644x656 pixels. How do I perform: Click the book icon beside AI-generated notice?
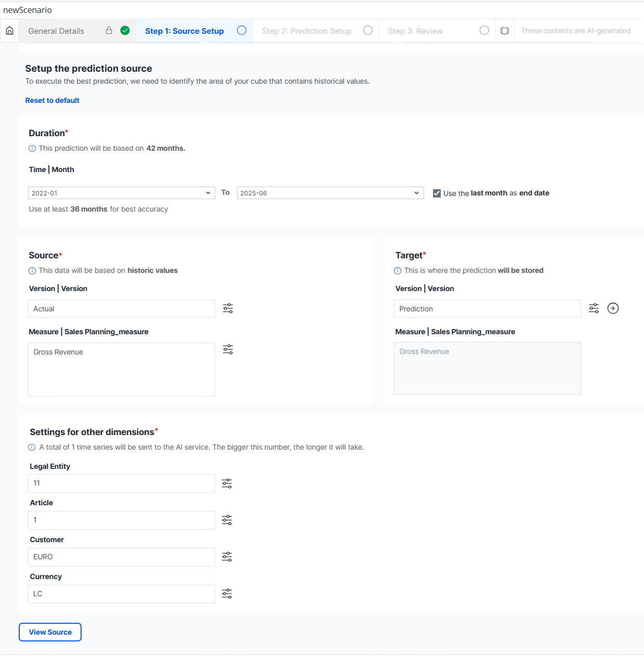[x=504, y=31]
